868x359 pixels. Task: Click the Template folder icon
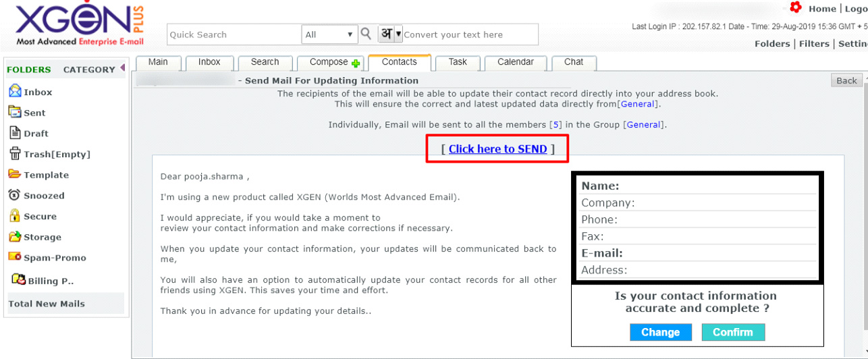(15, 174)
